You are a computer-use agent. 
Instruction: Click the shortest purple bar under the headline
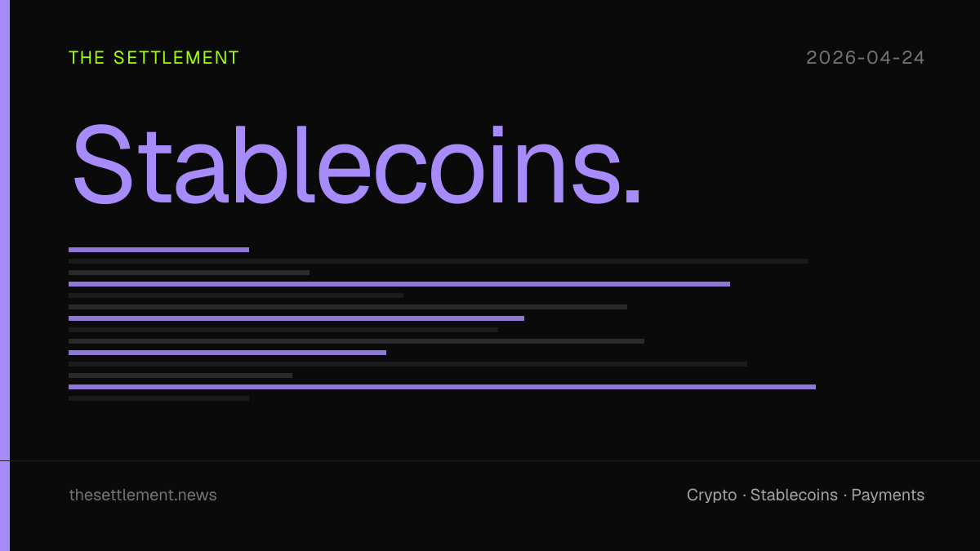[x=158, y=250]
